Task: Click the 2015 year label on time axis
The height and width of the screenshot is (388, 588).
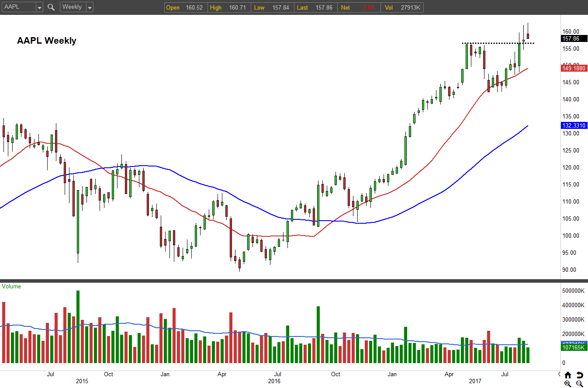Action: (x=82, y=381)
